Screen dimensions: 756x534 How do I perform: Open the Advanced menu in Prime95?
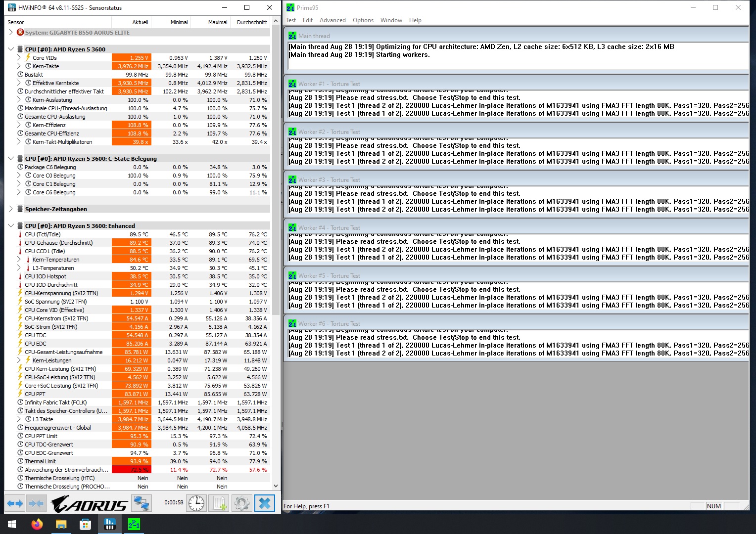[332, 20]
